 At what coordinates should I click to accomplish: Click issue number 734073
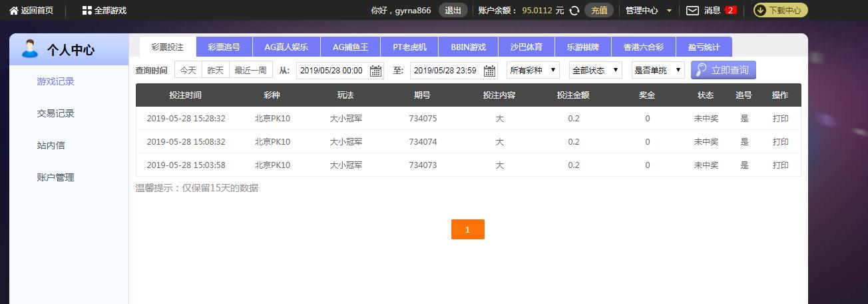pyautogui.click(x=423, y=165)
